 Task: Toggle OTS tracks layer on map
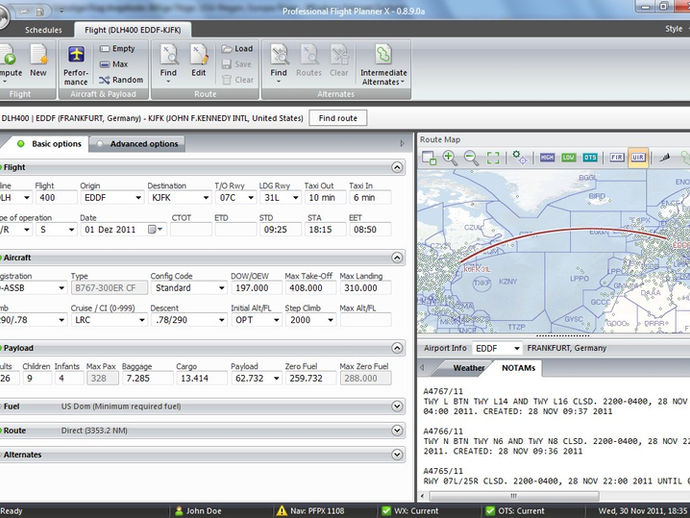pos(590,158)
